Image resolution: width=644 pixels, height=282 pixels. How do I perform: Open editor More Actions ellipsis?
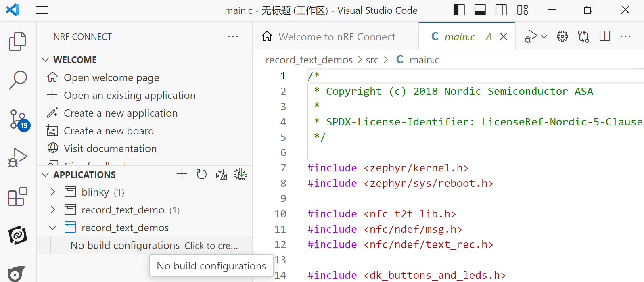625,37
